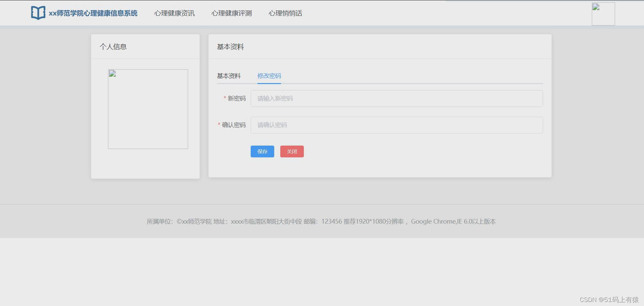The image size is (644, 306).
Task: Click the profile picture under 个人信息
Action: [148, 109]
